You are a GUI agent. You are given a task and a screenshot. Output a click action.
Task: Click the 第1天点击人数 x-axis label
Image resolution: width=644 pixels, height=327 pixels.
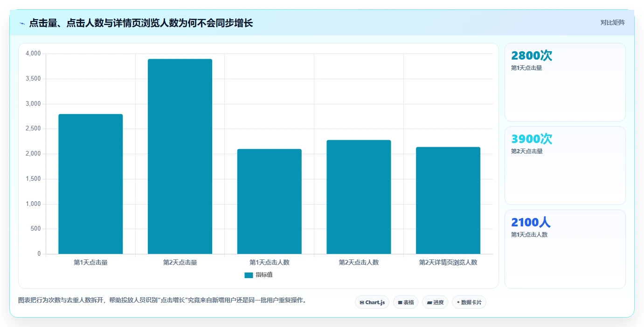270,262
